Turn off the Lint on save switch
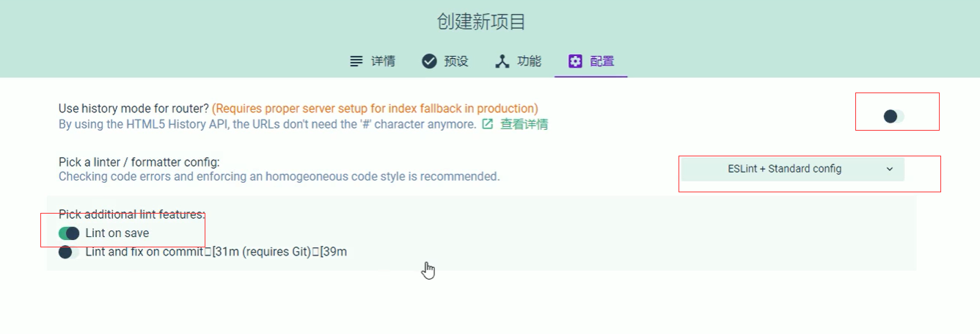 click(69, 233)
